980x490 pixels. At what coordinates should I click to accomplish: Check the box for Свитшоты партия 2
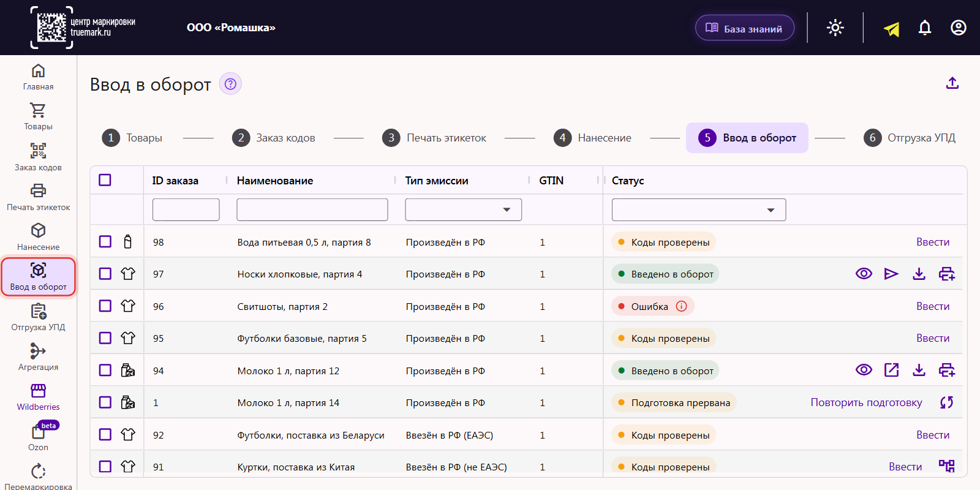(x=105, y=306)
